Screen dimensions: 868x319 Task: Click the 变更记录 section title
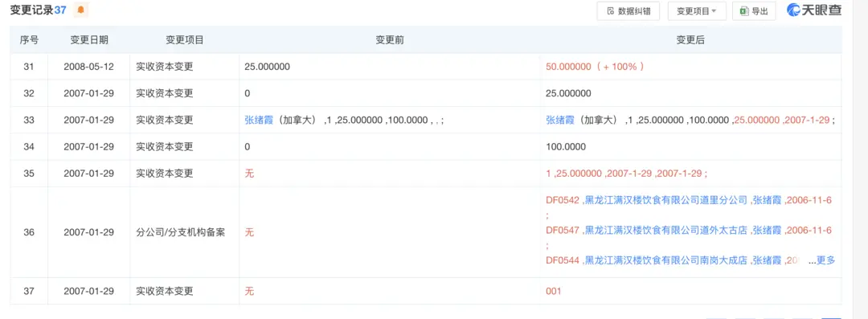(32, 10)
